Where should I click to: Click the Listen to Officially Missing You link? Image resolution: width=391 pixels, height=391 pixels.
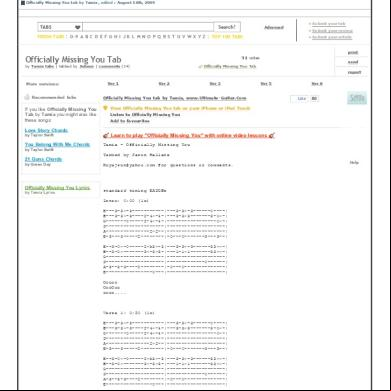[x=145, y=115]
